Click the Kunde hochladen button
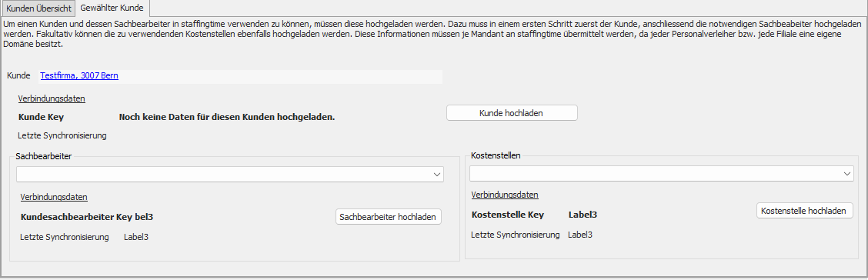Screen dimensions: 868x280 [512, 113]
